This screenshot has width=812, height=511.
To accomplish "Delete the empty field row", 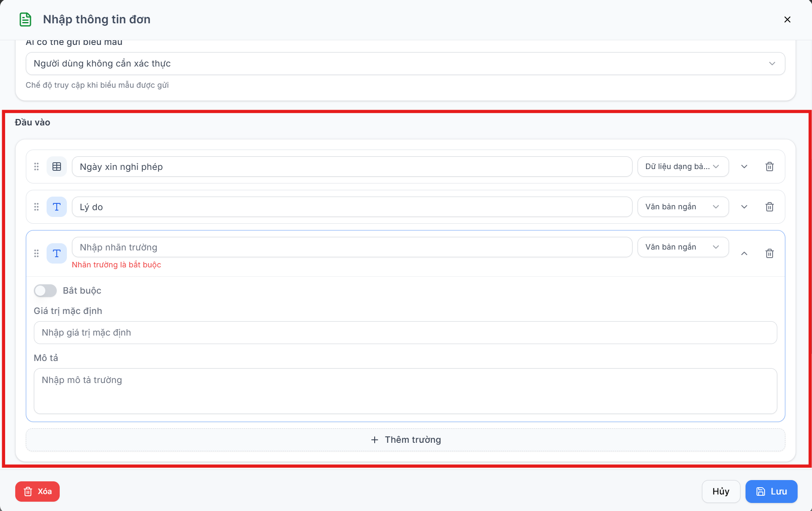I will click(769, 253).
